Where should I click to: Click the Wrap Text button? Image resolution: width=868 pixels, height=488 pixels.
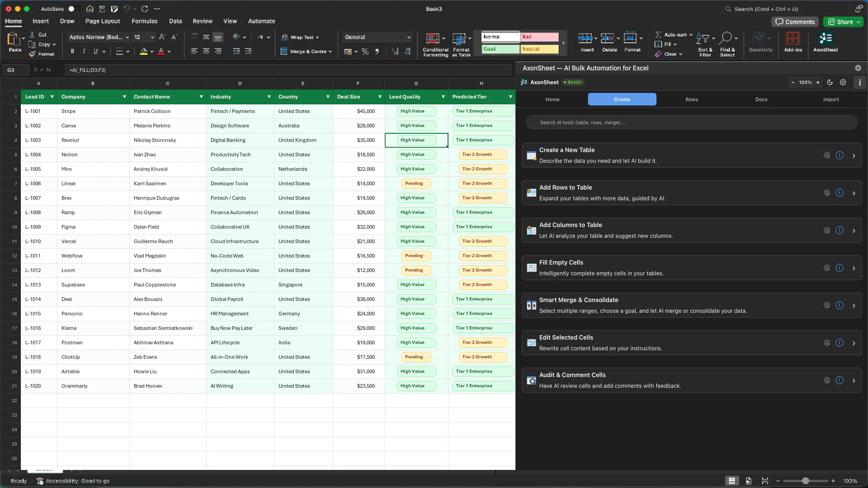tap(300, 37)
